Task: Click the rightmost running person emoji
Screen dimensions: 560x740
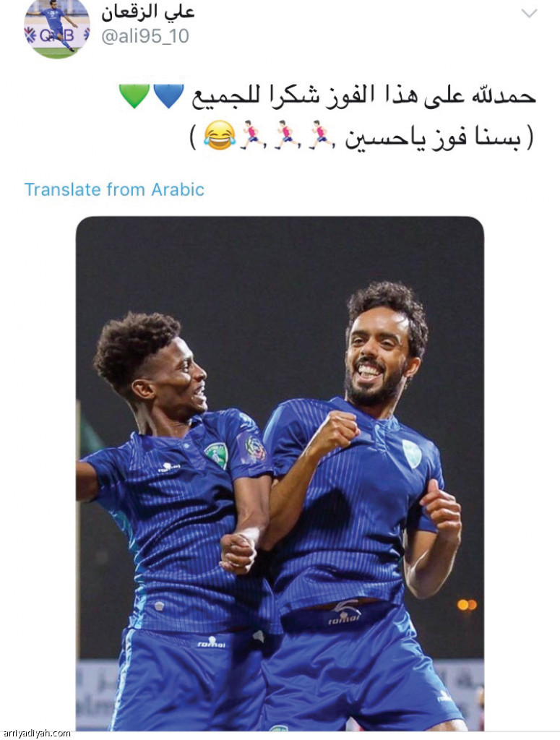Action: click(321, 135)
